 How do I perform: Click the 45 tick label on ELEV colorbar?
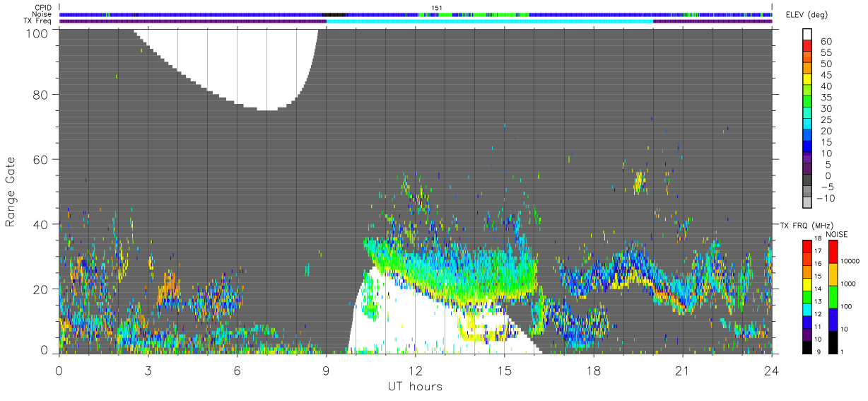click(x=826, y=74)
